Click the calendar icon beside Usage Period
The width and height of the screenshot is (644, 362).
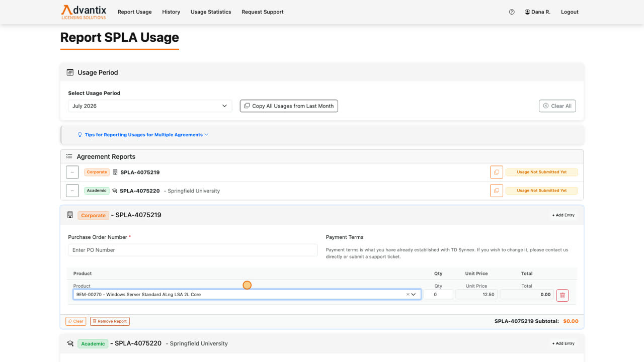point(70,73)
